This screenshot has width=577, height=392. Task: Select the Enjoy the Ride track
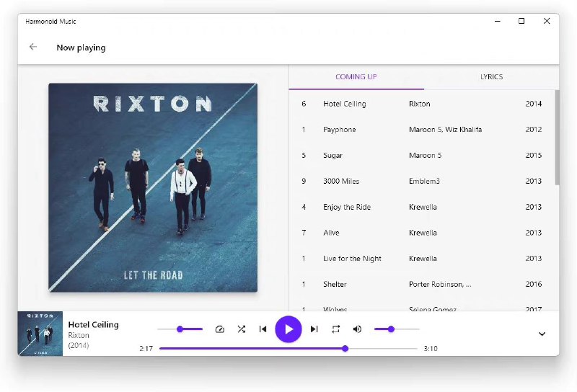pyautogui.click(x=422, y=207)
